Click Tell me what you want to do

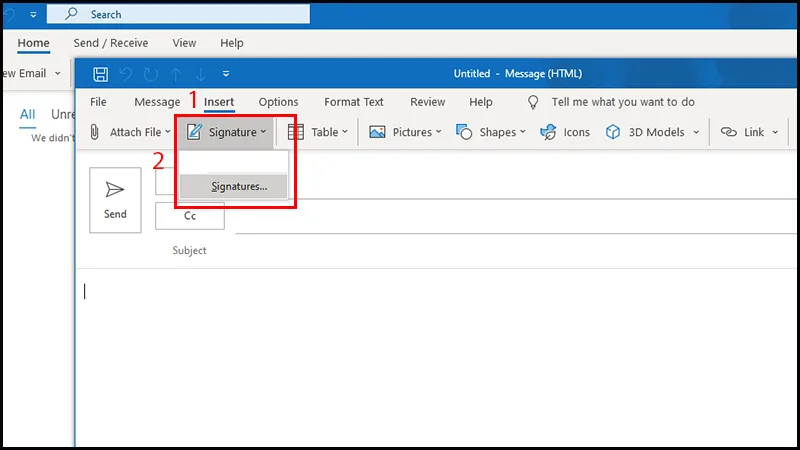tap(623, 102)
